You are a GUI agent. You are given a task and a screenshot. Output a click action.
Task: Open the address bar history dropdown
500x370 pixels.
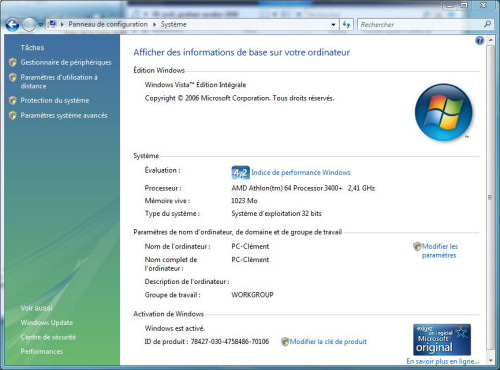pyautogui.click(x=333, y=25)
